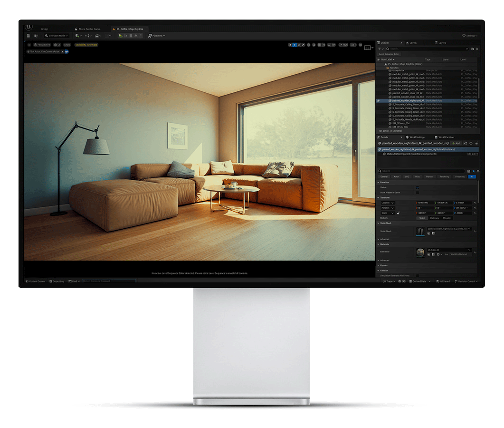Click the Outliner add folder icon
The image size is (504, 428).
click(473, 49)
